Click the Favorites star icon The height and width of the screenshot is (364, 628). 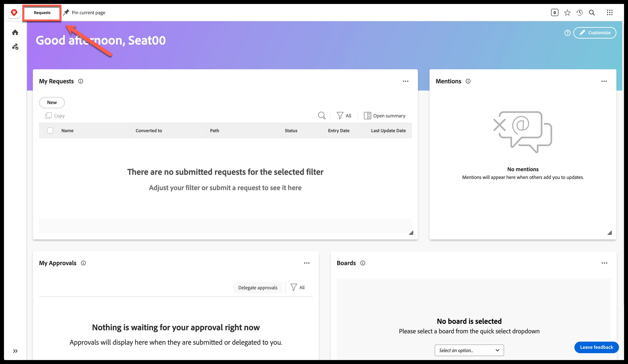(x=567, y=13)
